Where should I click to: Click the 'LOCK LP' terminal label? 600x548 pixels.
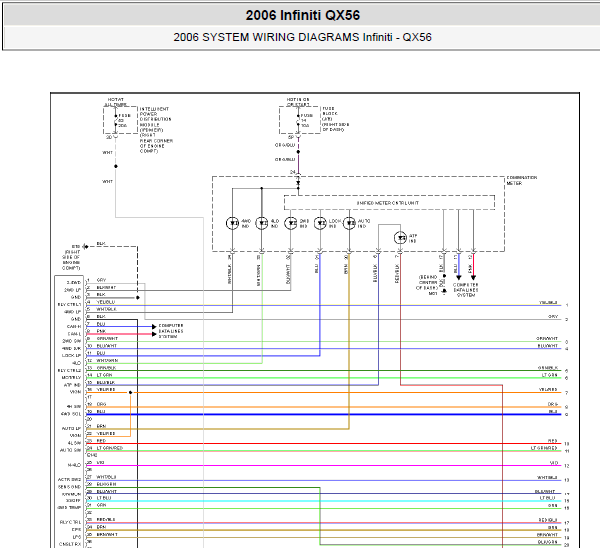tap(71, 356)
